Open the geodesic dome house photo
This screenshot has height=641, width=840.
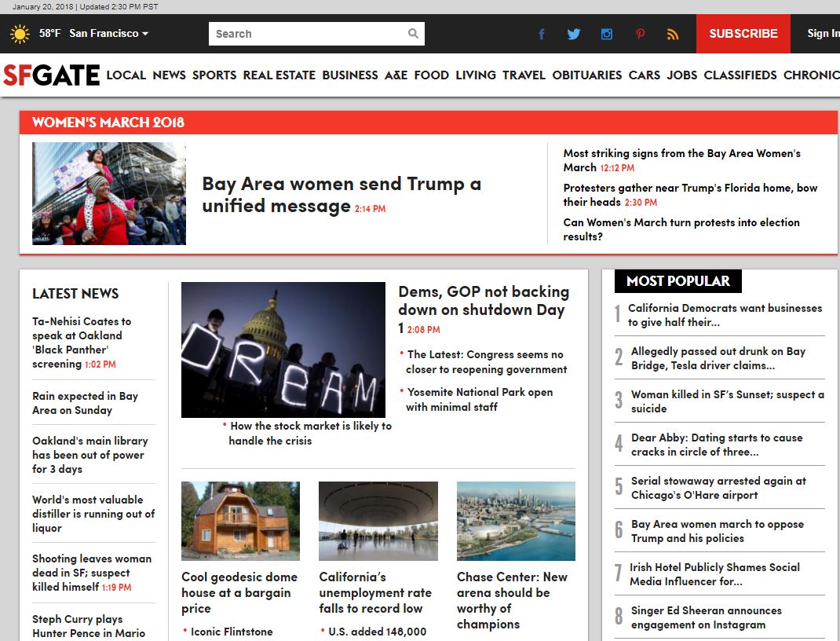point(240,521)
